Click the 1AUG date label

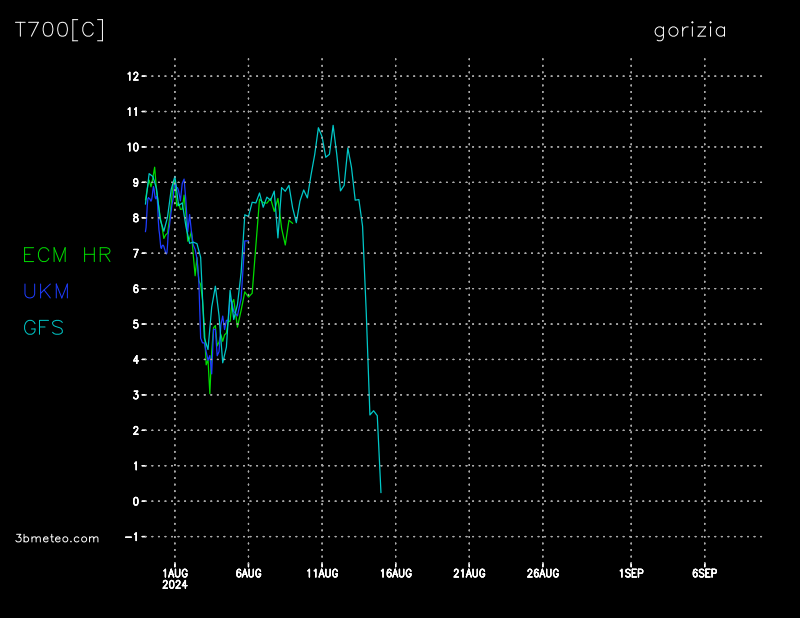pyautogui.click(x=175, y=573)
